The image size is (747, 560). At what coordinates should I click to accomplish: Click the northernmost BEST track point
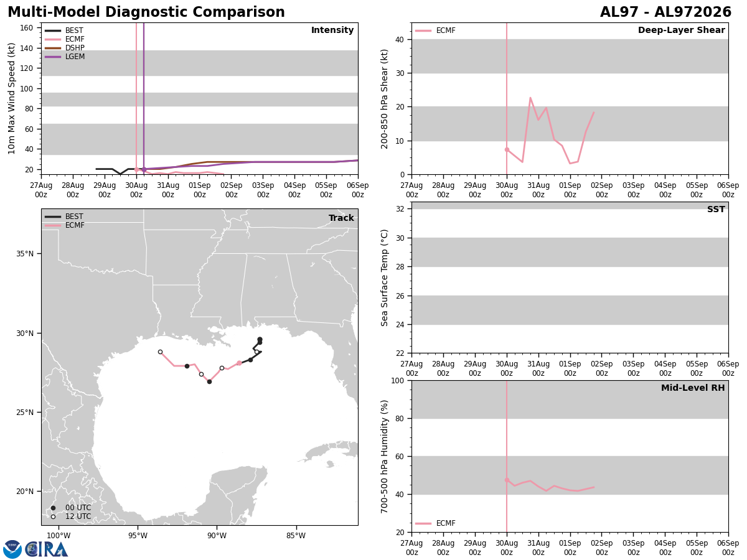click(x=260, y=339)
